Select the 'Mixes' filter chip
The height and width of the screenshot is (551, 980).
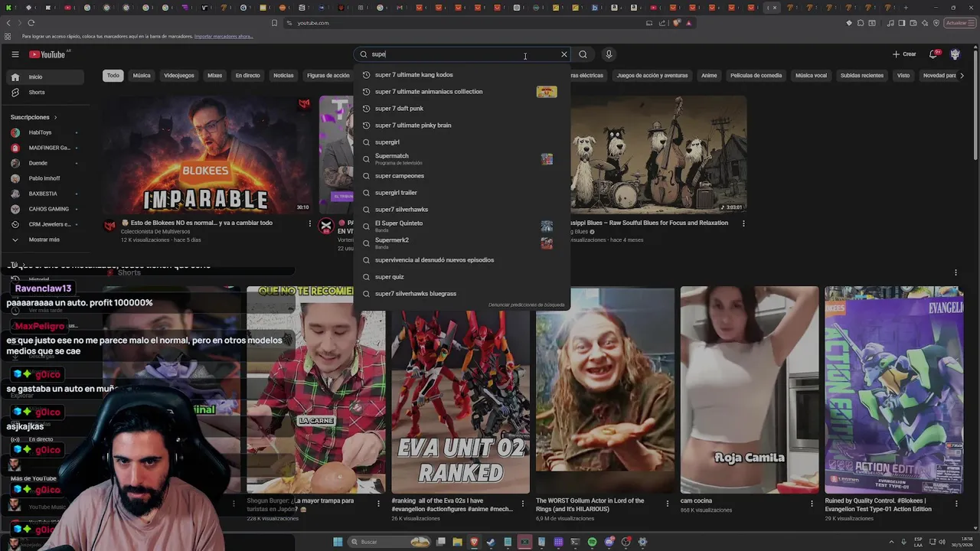point(215,76)
